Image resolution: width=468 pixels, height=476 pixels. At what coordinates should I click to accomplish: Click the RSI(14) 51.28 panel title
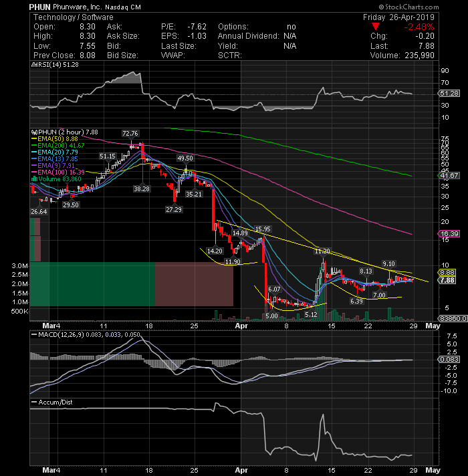pos(58,65)
